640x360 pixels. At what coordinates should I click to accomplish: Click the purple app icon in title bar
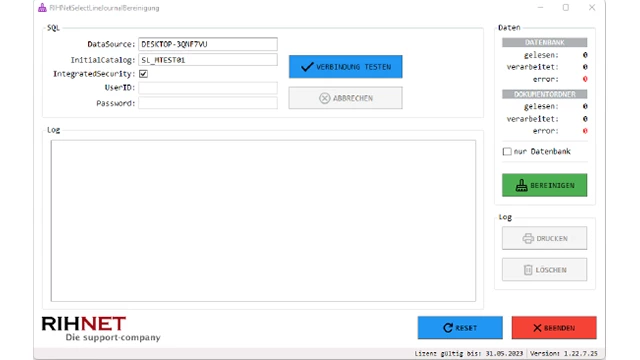tap(42, 8)
